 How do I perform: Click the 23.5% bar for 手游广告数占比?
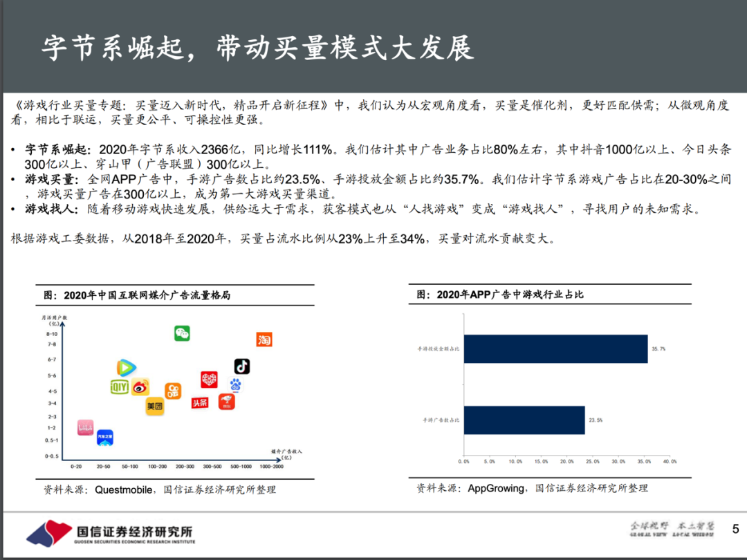[524, 420]
